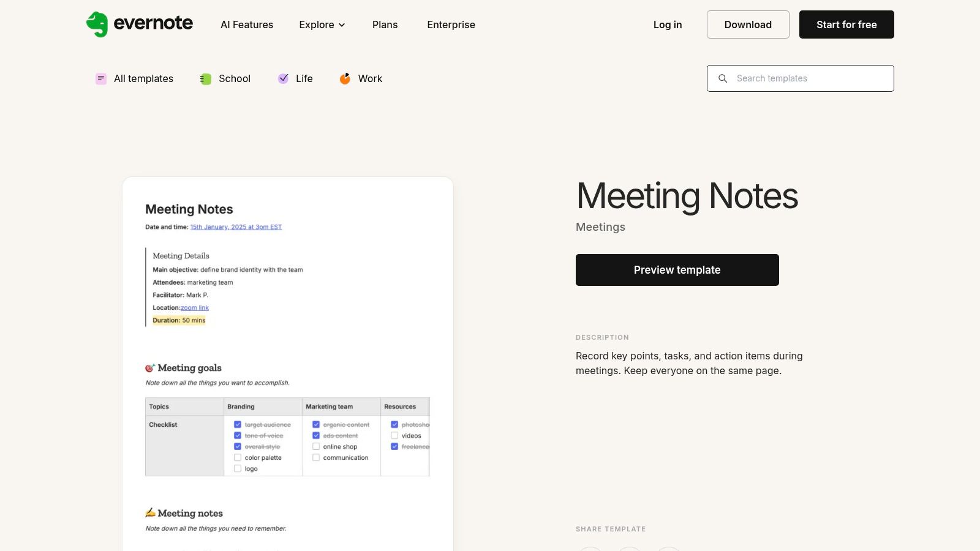
Task: Click the second share template circle icon
Action: coord(629,550)
